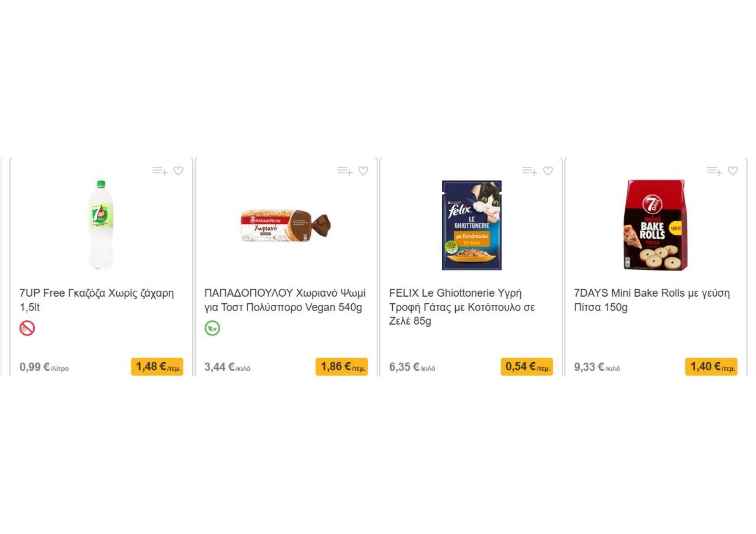Favorite the FELIX Le Ghiottonerie cat food
The height and width of the screenshot is (534, 756).
(x=548, y=171)
